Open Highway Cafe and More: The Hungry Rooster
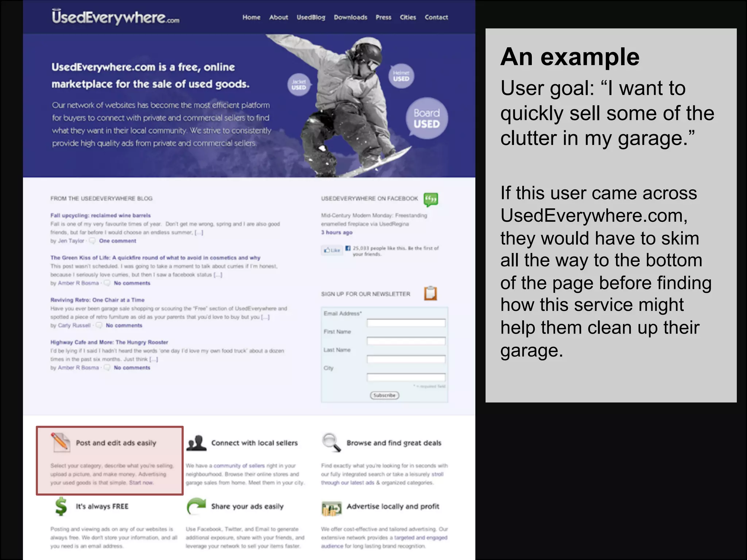The image size is (747, 560). tap(109, 342)
